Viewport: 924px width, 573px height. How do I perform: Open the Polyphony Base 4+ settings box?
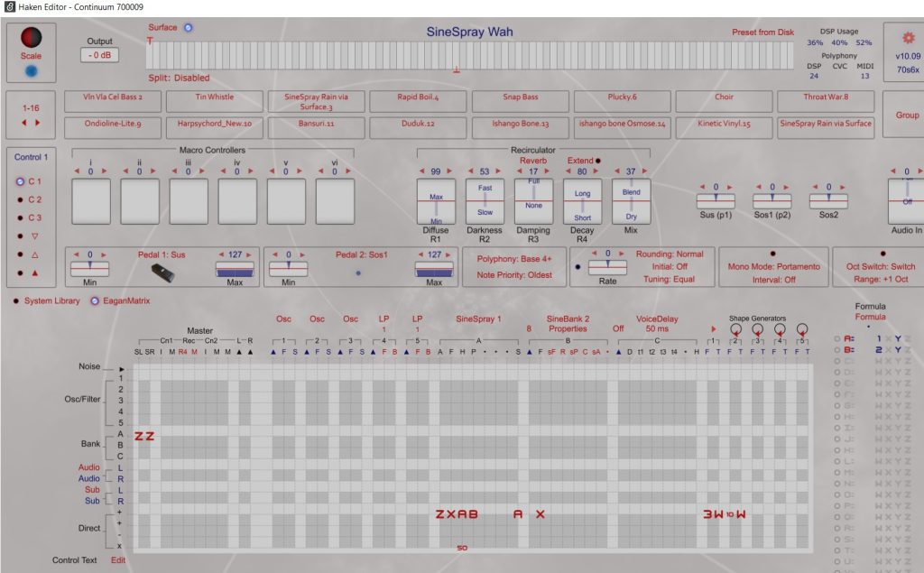click(x=514, y=267)
